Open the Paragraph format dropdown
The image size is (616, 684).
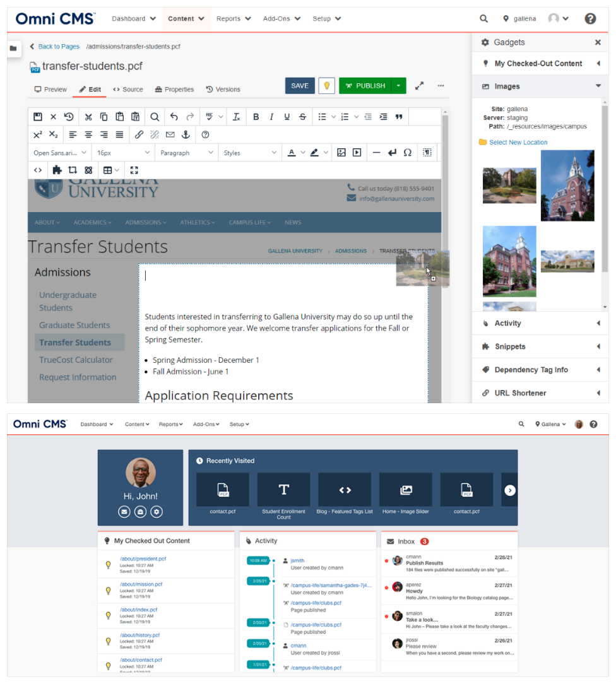(186, 153)
